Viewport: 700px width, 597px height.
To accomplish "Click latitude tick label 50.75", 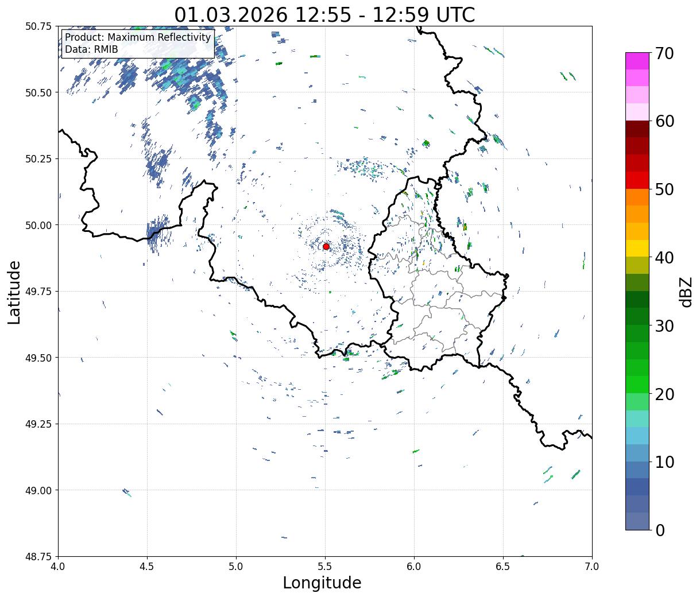I will tap(38, 26).
